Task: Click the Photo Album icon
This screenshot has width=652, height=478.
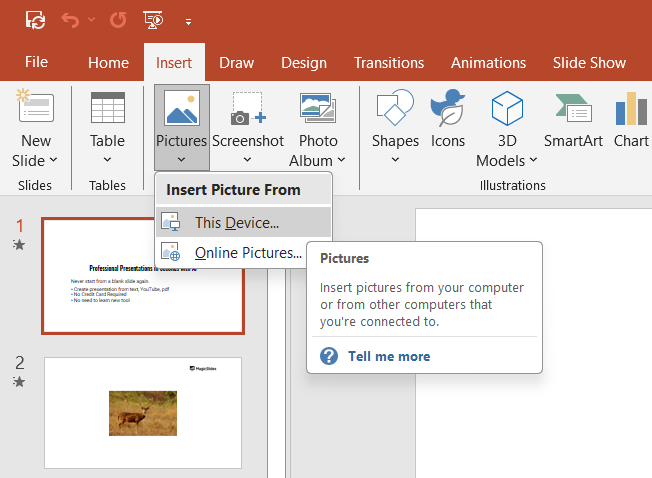Action: pos(318,108)
